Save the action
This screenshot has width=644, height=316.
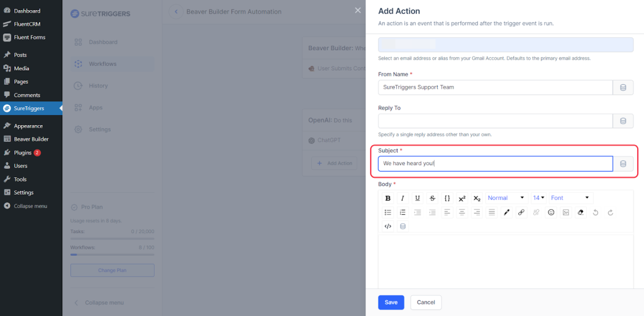point(391,302)
